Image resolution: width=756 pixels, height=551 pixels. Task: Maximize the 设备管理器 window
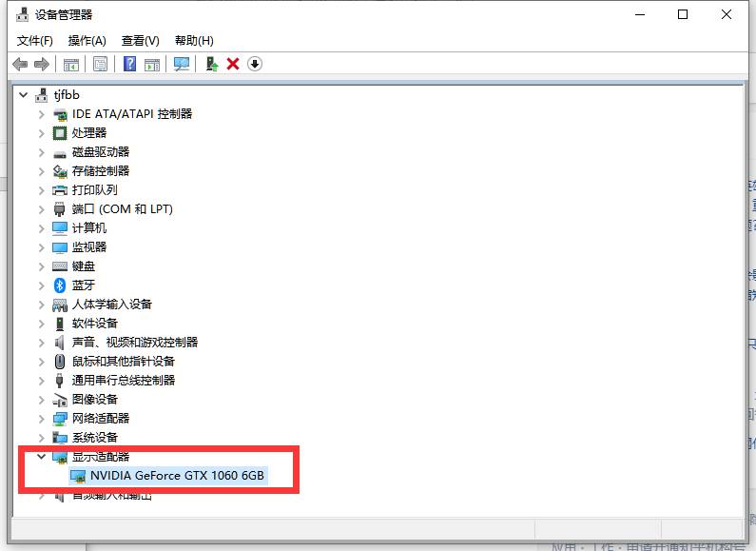[x=683, y=14]
